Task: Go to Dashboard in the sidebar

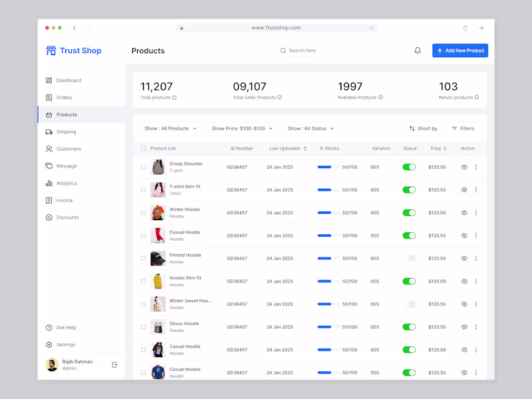Action: click(x=81, y=80)
